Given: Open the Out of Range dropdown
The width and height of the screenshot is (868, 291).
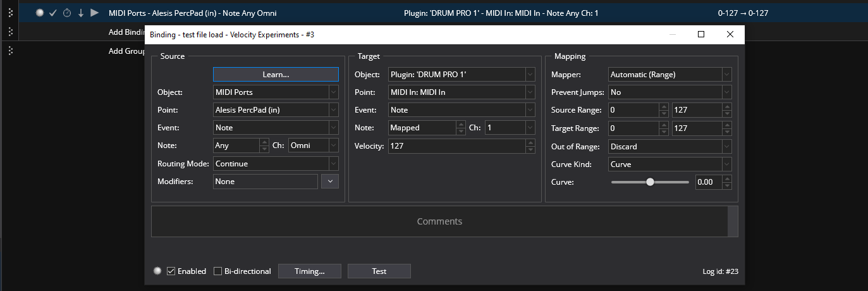Looking at the screenshot, I should click(669, 146).
